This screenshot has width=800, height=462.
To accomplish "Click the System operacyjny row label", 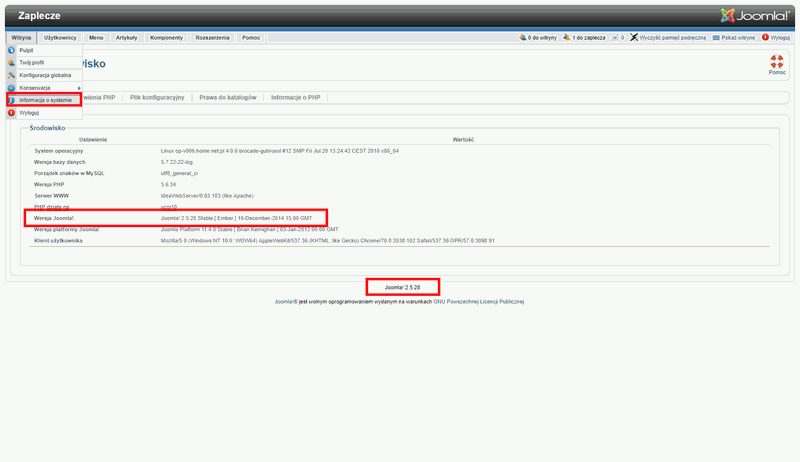I will tap(59, 151).
